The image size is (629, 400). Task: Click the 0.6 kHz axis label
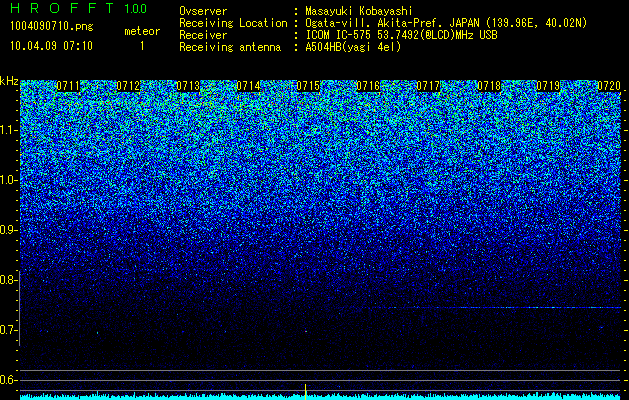click(x=8, y=380)
